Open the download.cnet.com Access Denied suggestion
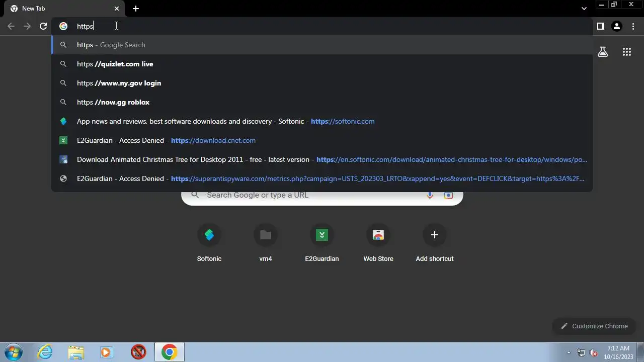644x362 pixels. [322, 140]
